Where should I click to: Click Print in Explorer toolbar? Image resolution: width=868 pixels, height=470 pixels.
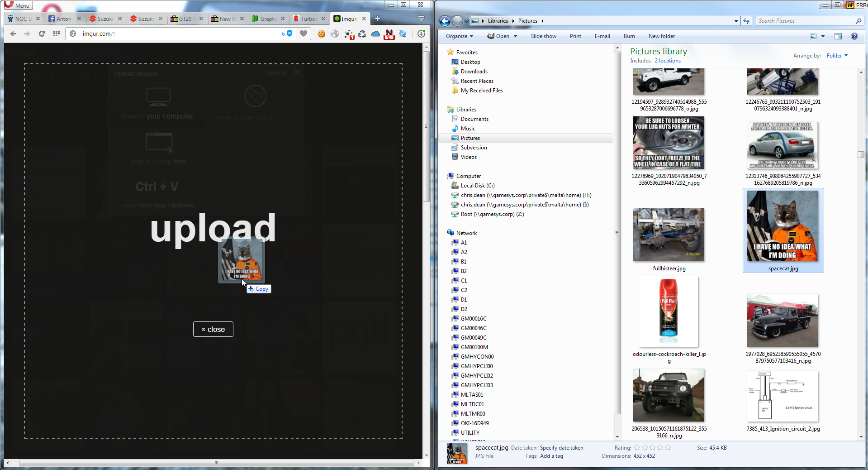(575, 36)
